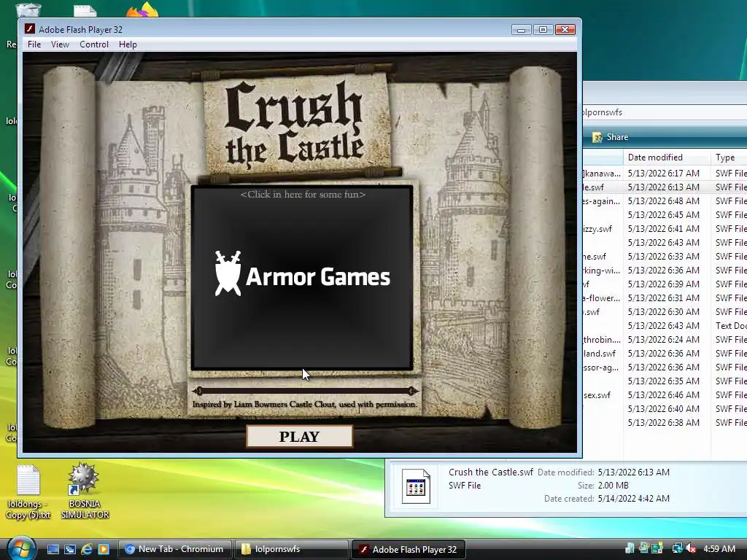
Task: Open the Windows Start orb
Action: coord(21,548)
